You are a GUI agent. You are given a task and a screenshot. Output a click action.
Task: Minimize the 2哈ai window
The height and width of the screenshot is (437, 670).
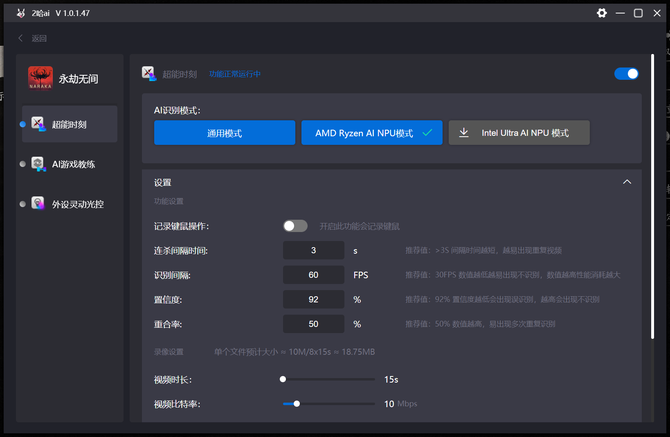click(620, 13)
